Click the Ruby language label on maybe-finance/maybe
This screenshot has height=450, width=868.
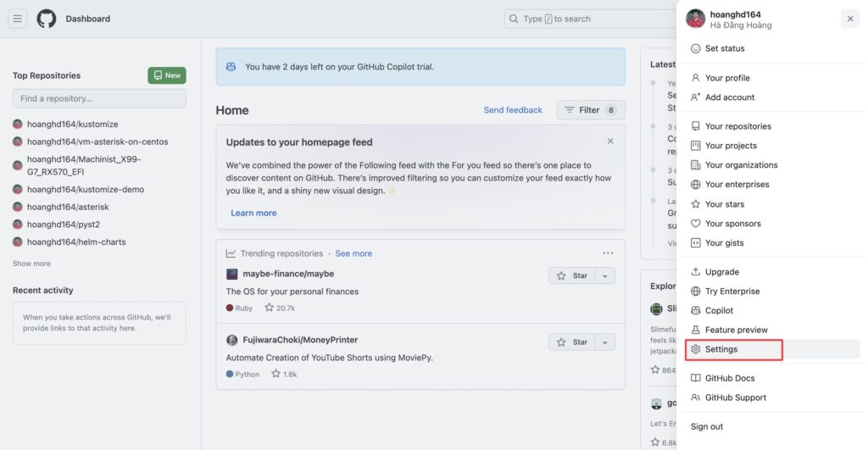(239, 308)
